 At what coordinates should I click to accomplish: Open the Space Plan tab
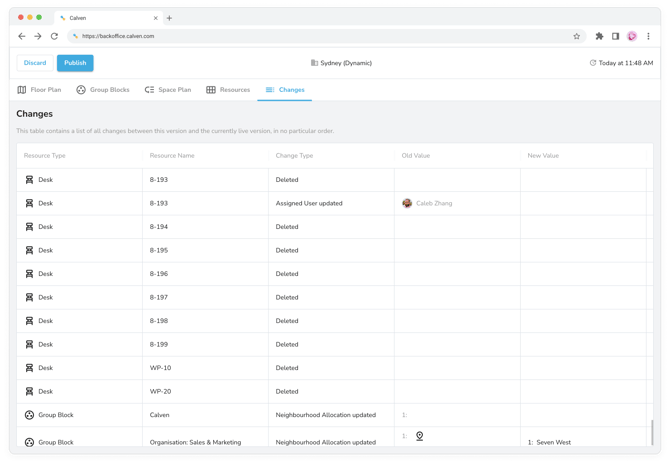point(168,90)
